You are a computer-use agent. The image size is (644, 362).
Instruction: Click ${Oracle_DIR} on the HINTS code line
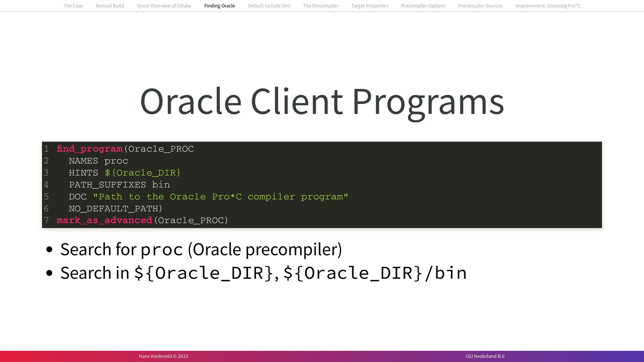click(143, 173)
